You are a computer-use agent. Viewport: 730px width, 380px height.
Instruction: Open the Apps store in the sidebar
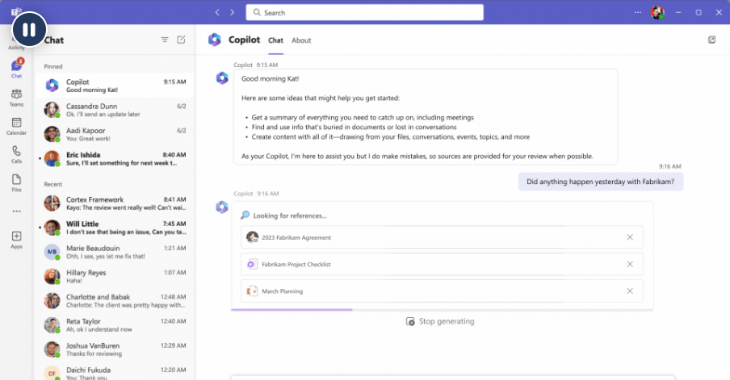pyautogui.click(x=16, y=239)
